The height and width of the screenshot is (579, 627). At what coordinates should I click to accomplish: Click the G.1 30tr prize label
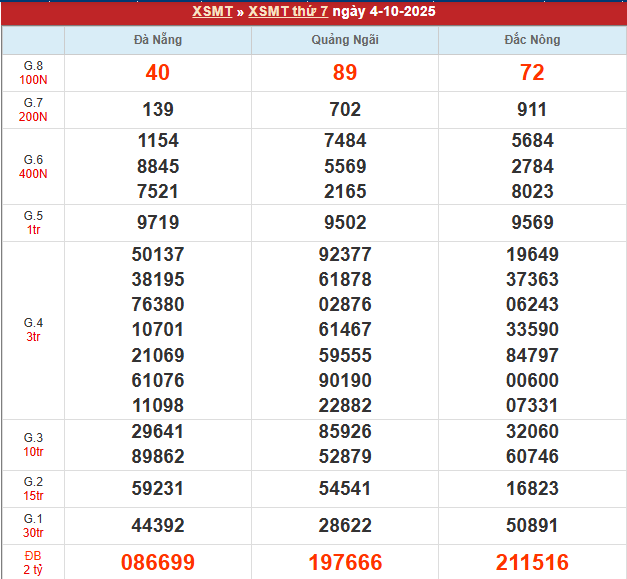point(33,525)
